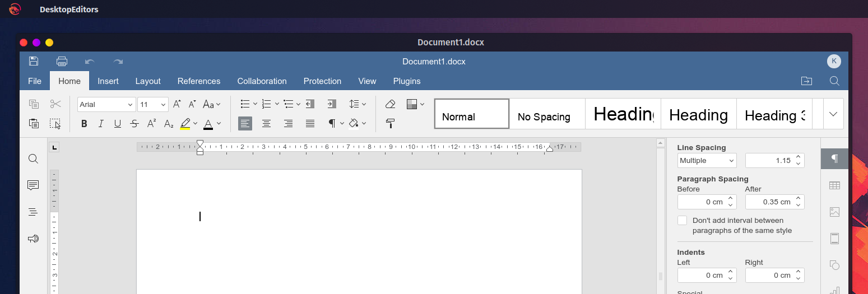Center the paragraph
868x294 pixels.
pos(267,123)
